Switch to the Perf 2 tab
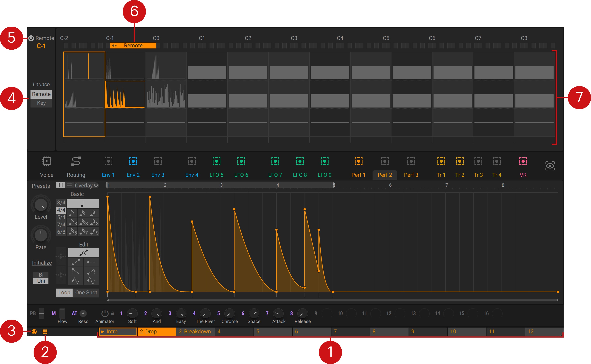Image resolution: width=591 pixels, height=364 pixels. click(x=385, y=175)
